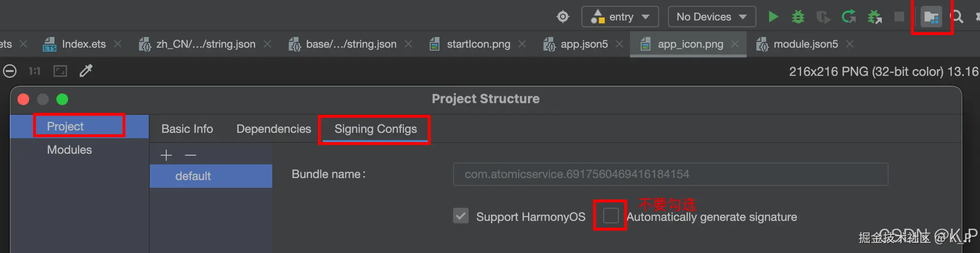Viewport: 980px width, 253px height.
Task: Remove the signing config with the minus icon
Action: [191, 155]
